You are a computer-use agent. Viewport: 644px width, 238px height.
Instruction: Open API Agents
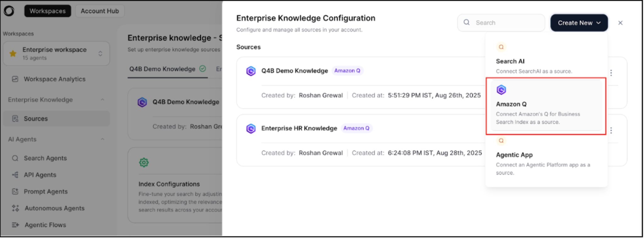(x=40, y=175)
